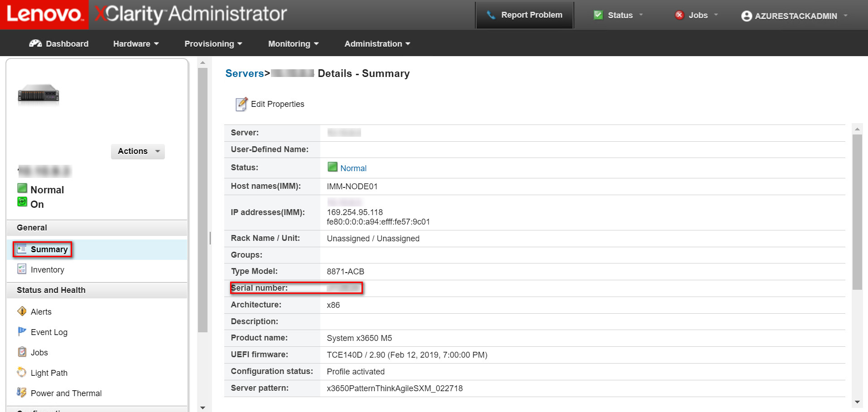
Task: Click the AZURESTACKADMIN user avatar icon
Action: tap(747, 16)
